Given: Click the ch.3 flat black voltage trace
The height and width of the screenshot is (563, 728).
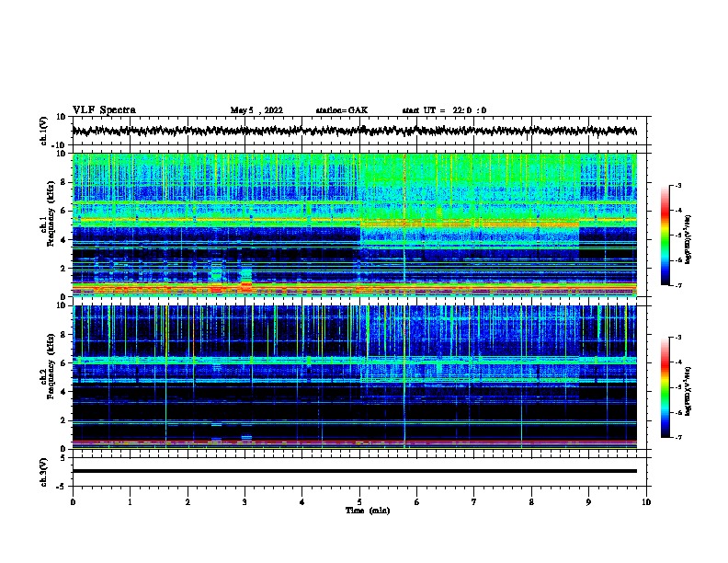Looking at the screenshot, I should (354, 471).
